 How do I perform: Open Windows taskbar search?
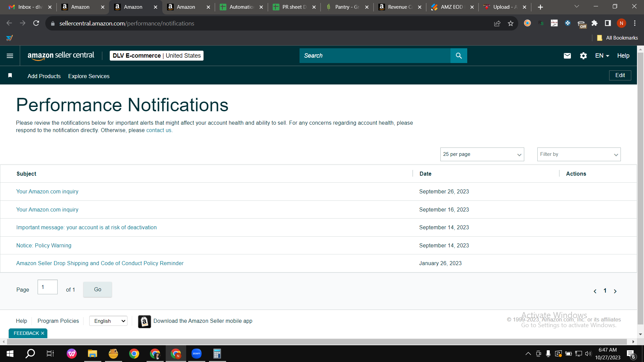(x=30, y=354)
